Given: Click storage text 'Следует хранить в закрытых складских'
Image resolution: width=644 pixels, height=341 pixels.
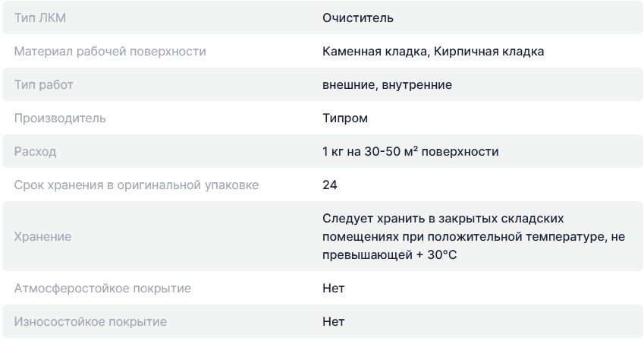Looking at the screenshot, I should pos(443,219).
